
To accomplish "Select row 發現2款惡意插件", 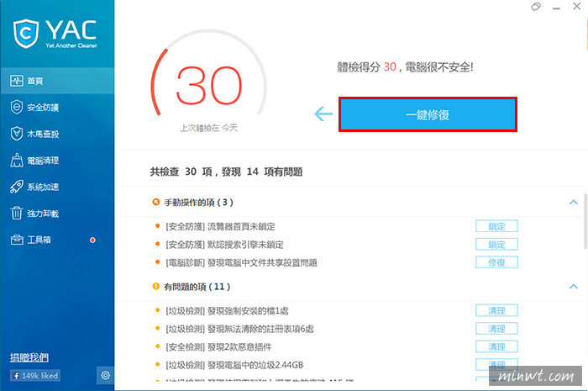I will click(x=218, y=347).
